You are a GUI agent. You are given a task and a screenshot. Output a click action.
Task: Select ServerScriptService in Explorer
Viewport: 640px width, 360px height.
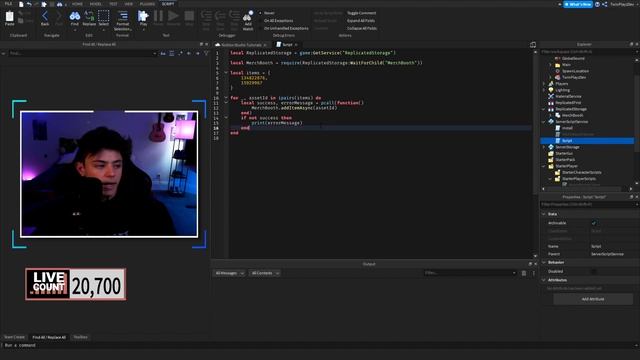[x=571, y=122]
